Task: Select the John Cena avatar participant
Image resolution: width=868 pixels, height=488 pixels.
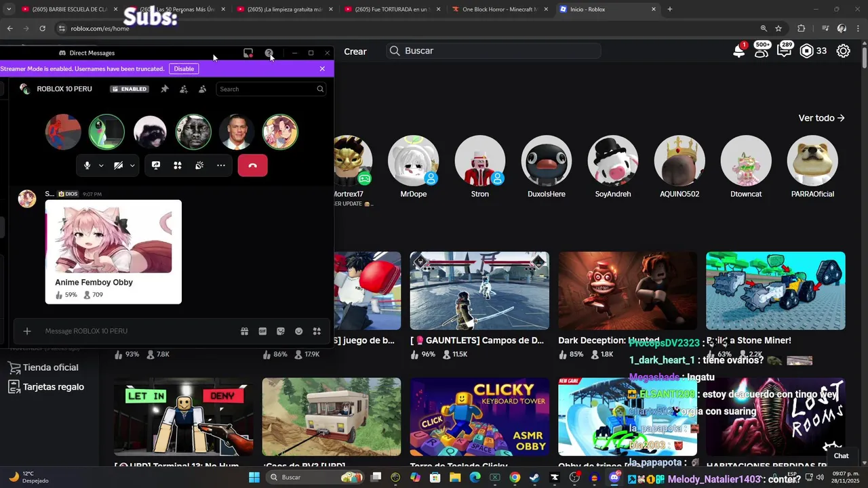Action: tap(237, 131)
